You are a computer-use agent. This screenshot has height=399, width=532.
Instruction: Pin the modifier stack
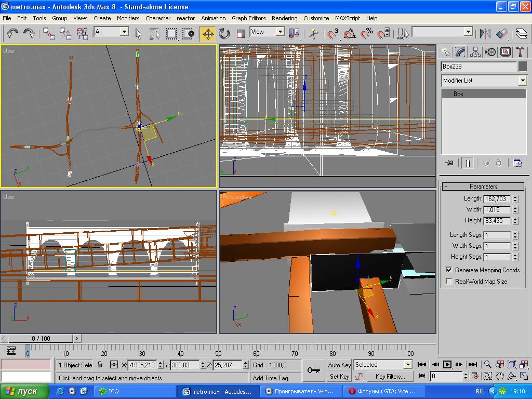pos(449,163)
